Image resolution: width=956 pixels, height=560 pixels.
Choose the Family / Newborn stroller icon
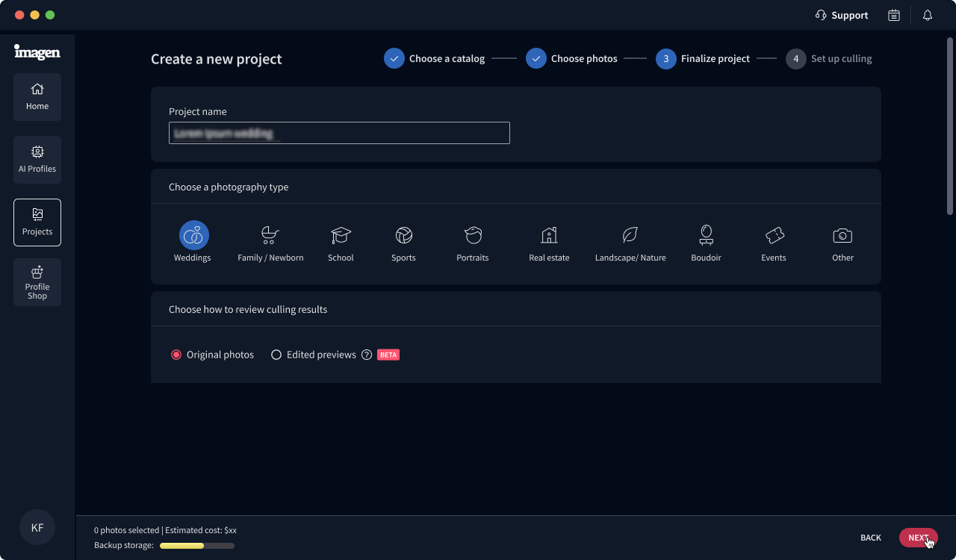(270, 235)
